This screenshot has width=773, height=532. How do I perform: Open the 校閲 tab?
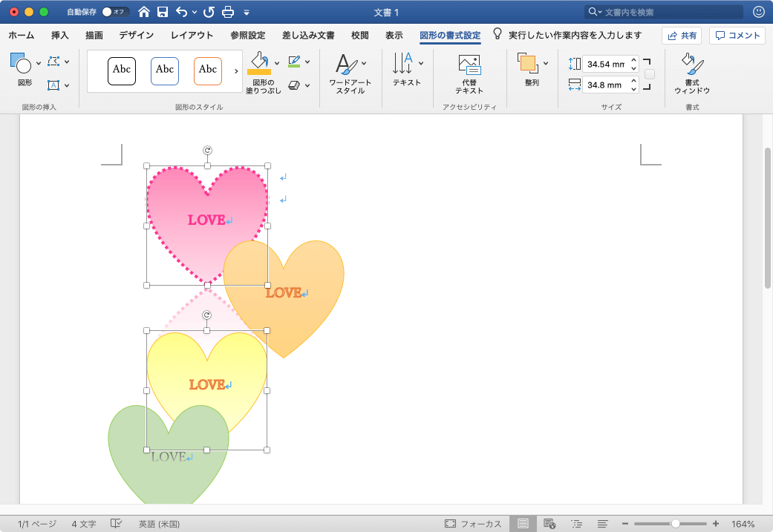360,35
